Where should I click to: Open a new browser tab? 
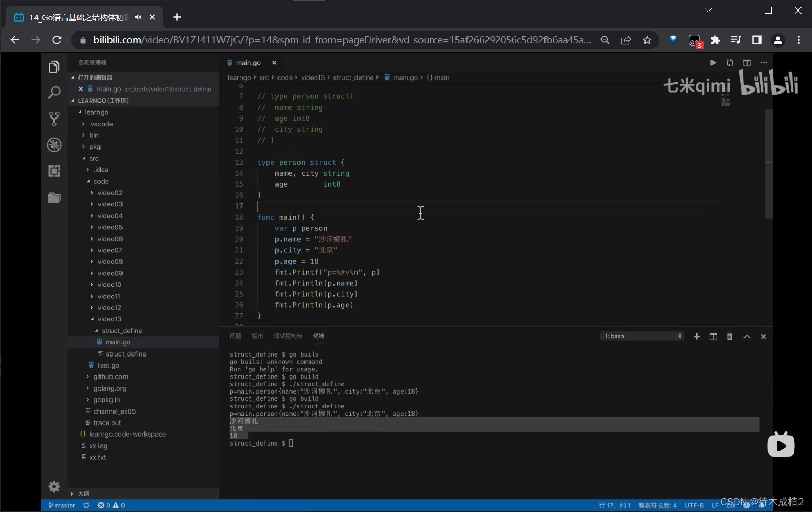pyautogui.click(x=177, y=17)
